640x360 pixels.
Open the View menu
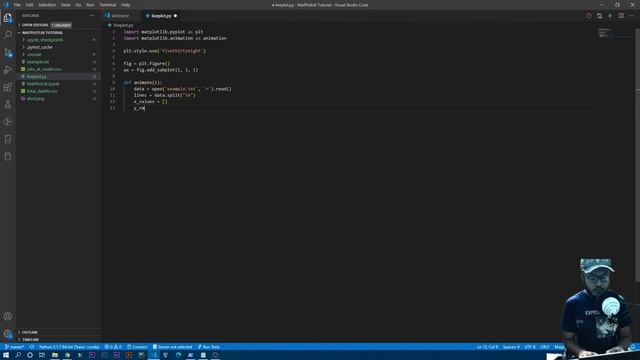click(x=65, y=5)
